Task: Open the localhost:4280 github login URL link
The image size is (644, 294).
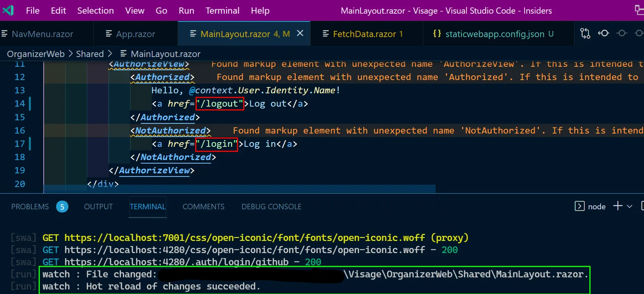Action: click(x=176, y=262)
